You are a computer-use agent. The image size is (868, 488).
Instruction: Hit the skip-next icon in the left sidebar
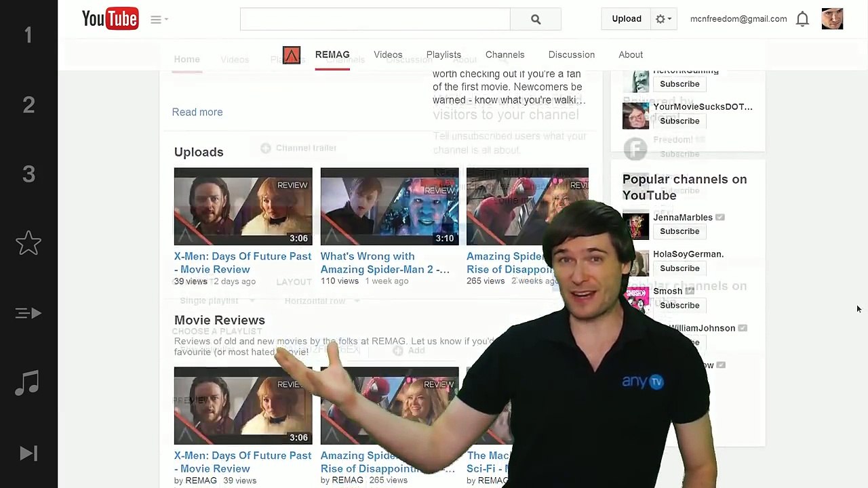pyautogui.click(x=28, y=453)
